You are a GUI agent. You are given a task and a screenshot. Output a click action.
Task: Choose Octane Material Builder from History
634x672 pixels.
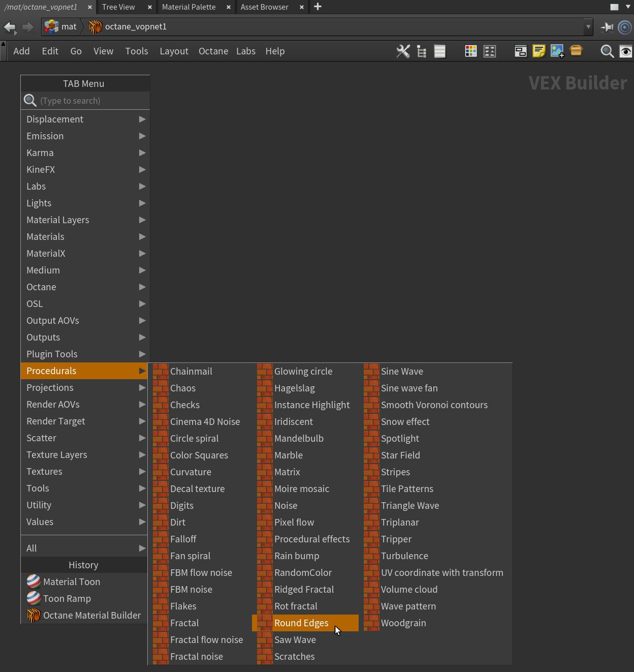(x=91, y=615)
